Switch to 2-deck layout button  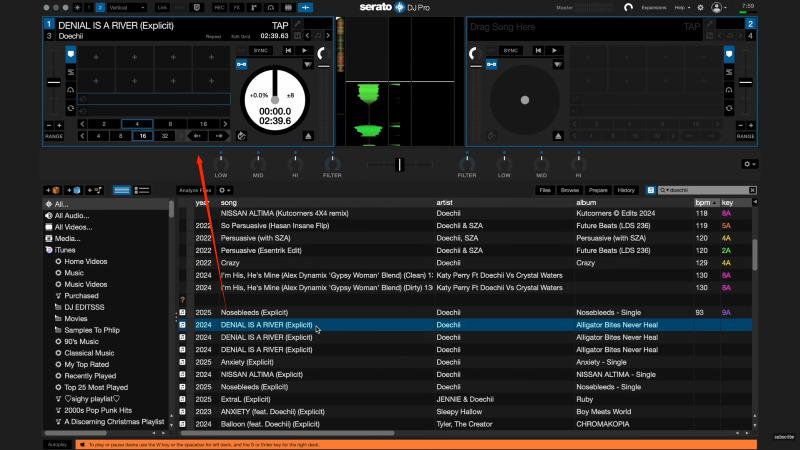coord(100,8)
